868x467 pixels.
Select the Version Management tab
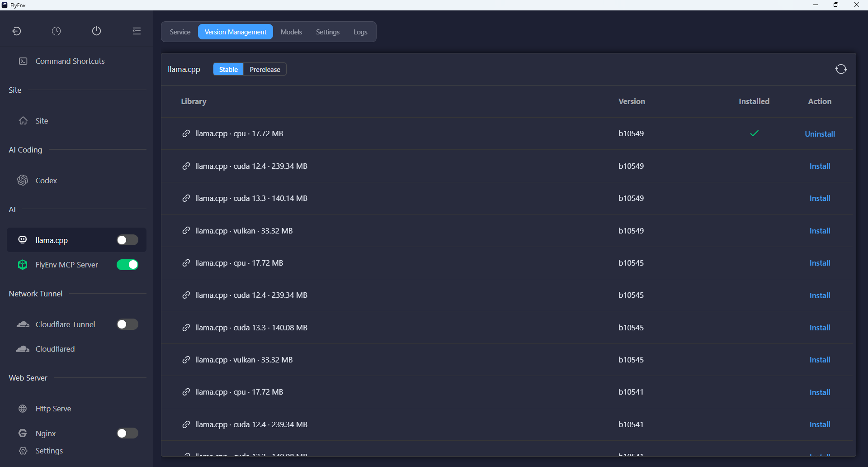pos(236,32)
